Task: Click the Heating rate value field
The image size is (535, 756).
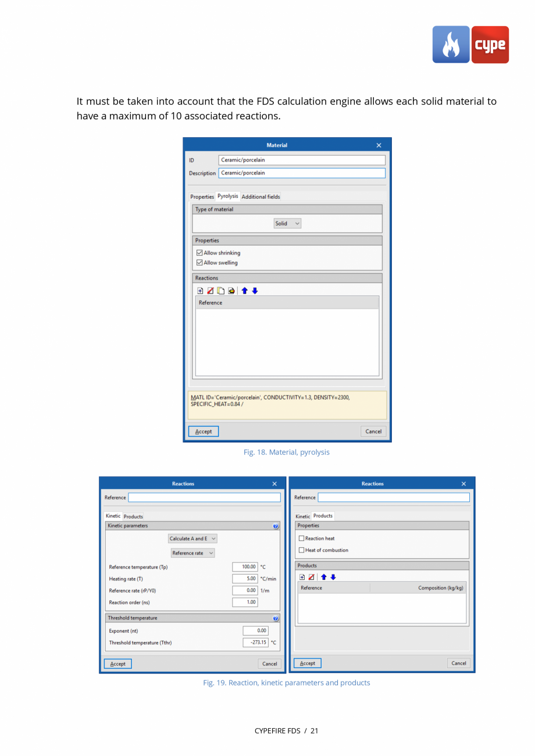Action: [x=245, y=579]
